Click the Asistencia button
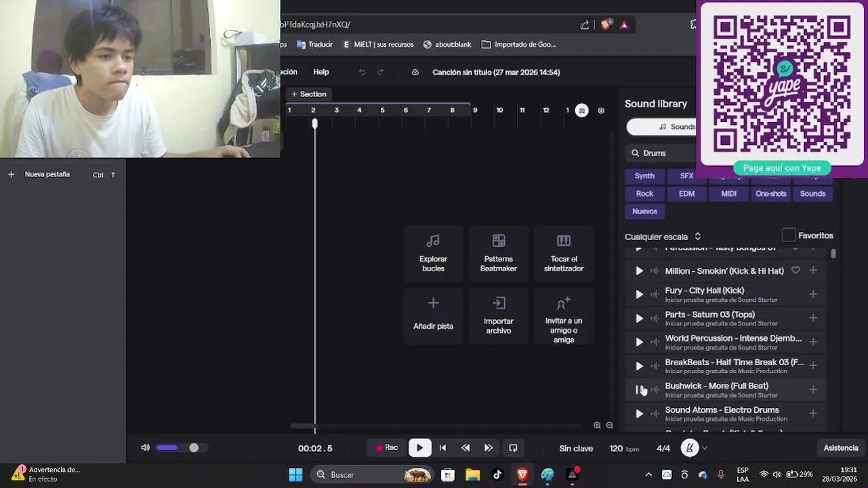This screenshot has width=868, height=488. (841, 448)
